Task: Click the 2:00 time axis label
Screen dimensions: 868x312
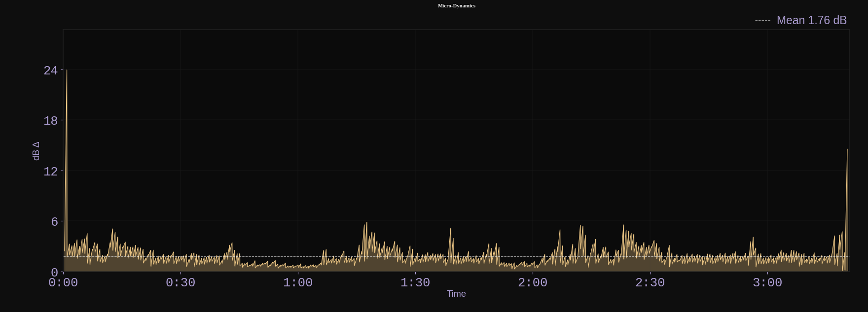Action: pos(533,283)
